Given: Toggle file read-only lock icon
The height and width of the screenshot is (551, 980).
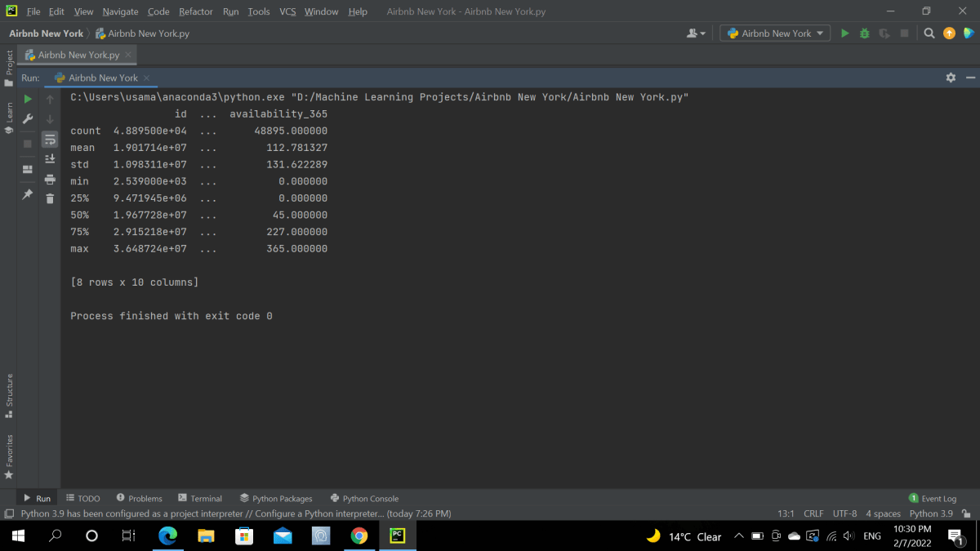Looking at the screenshot, I should pyautogui.click(x=967, y=513).
